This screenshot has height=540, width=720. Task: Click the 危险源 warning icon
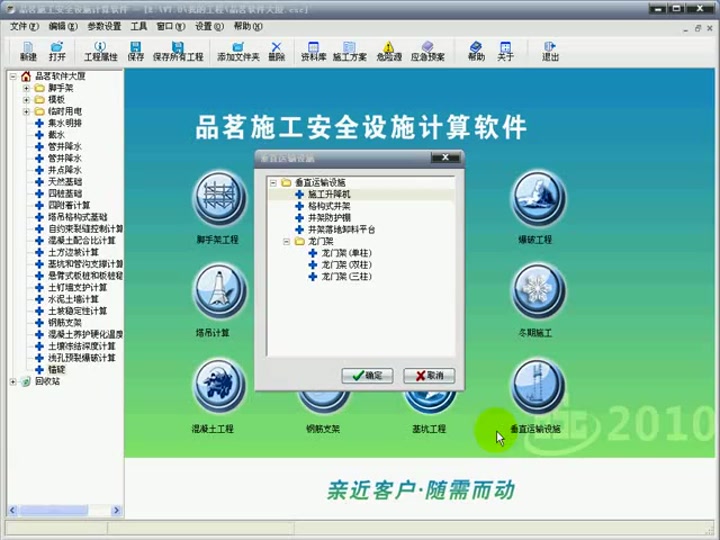[x=388, y=50]
